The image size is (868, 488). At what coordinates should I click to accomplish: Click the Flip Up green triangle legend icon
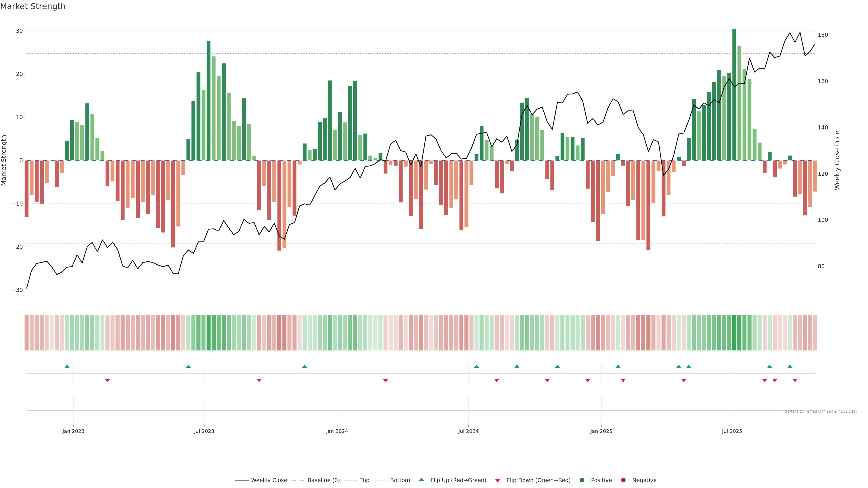421,480
